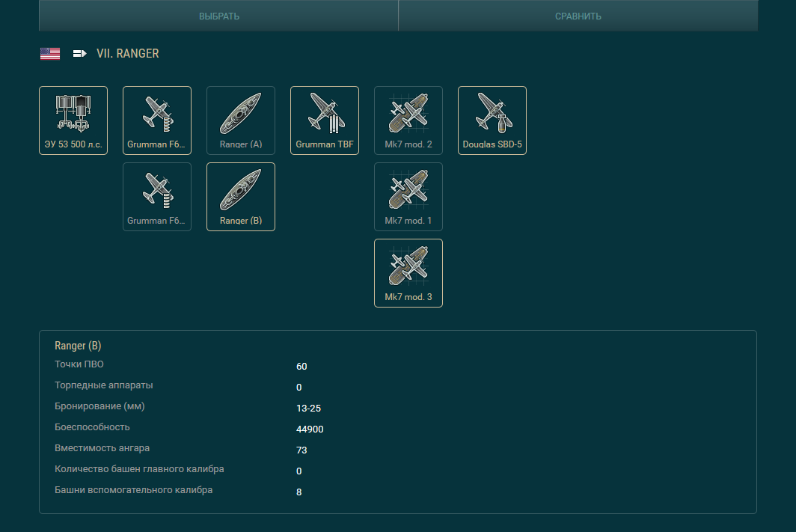Click the Башни вспомогательного калибра label

coord(133,490)
